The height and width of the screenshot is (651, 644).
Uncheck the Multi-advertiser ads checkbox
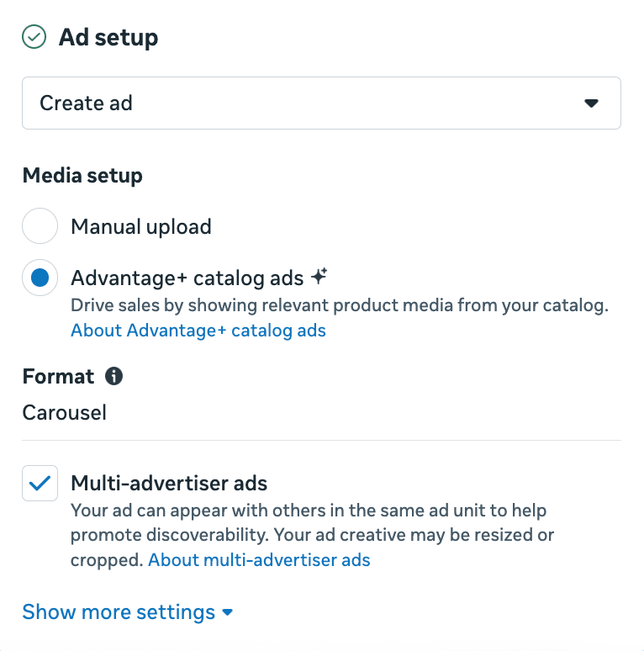[x=40, y=483]
